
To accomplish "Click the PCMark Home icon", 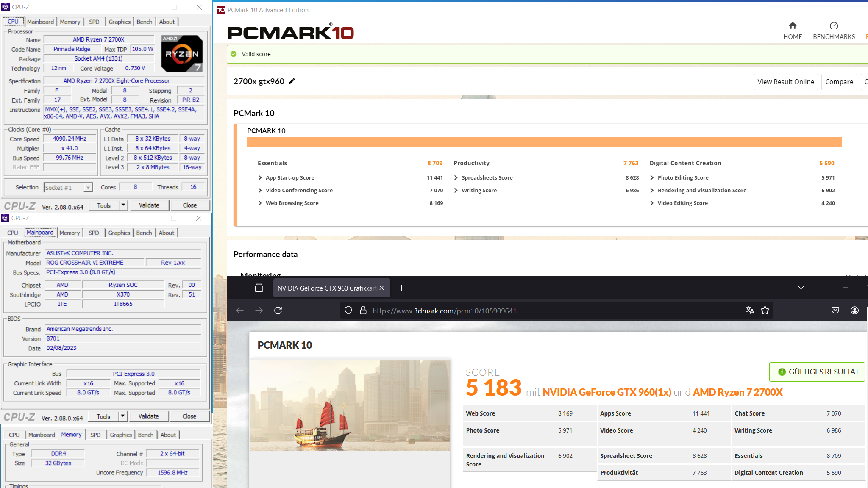I will [x=793, y=25].
